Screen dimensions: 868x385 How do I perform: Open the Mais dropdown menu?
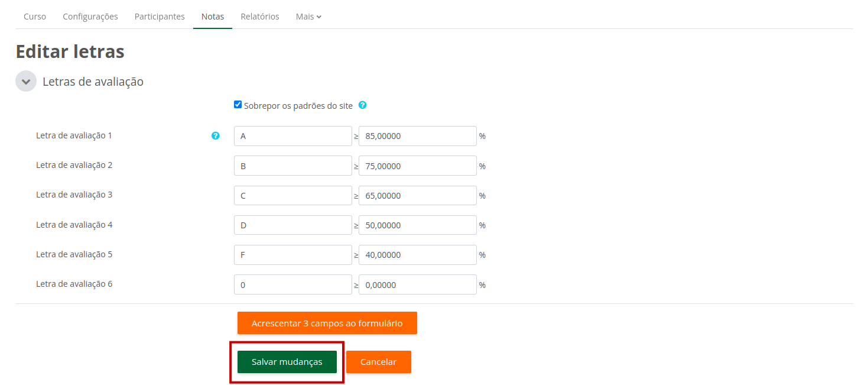click(x=308, y=17)
